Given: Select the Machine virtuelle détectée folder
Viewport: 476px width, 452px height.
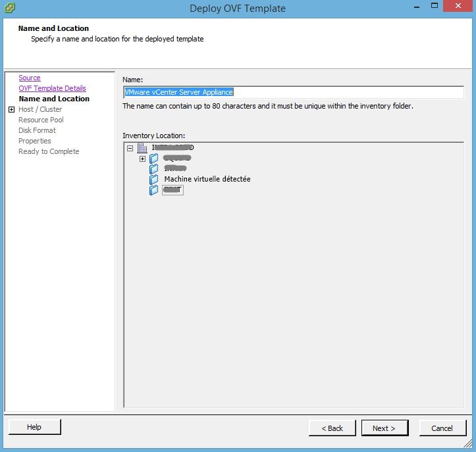Looking at the screenshot, I should coord(207,179).
